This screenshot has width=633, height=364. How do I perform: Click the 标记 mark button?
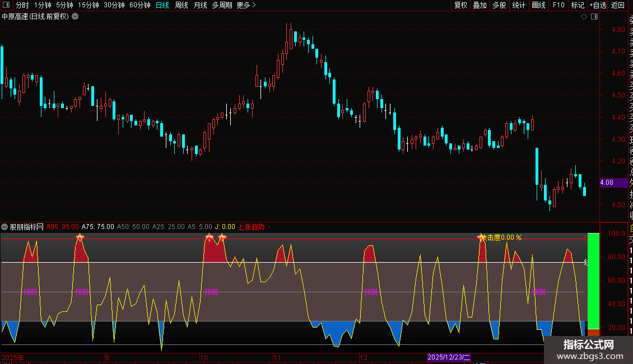578,5
